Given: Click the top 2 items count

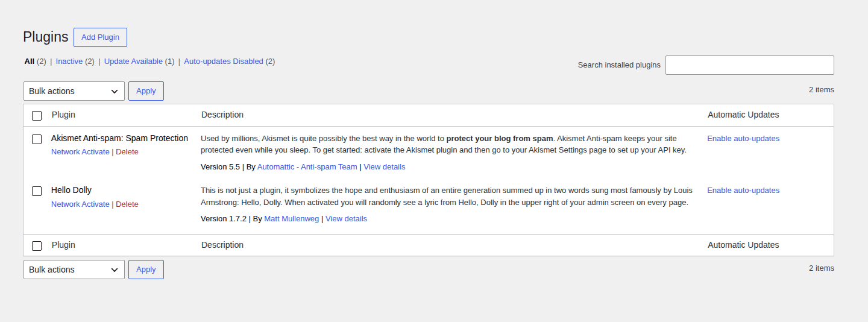Looking at the screenshot, I should tap(822, 90).
